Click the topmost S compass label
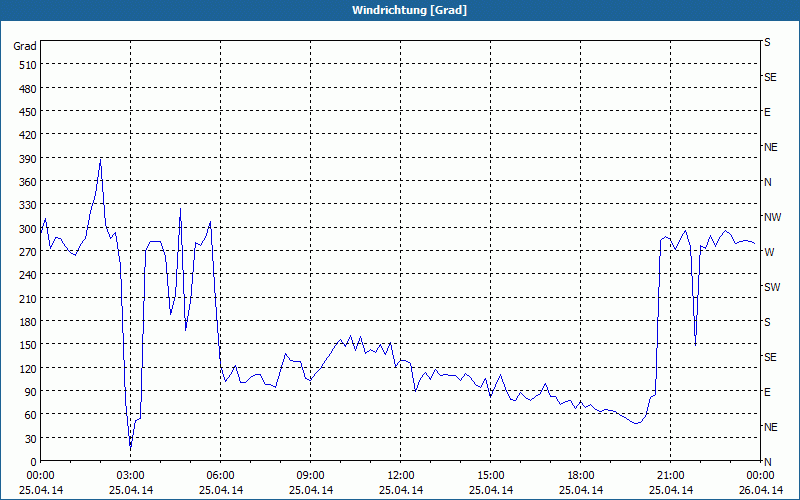 coord(767,42)
